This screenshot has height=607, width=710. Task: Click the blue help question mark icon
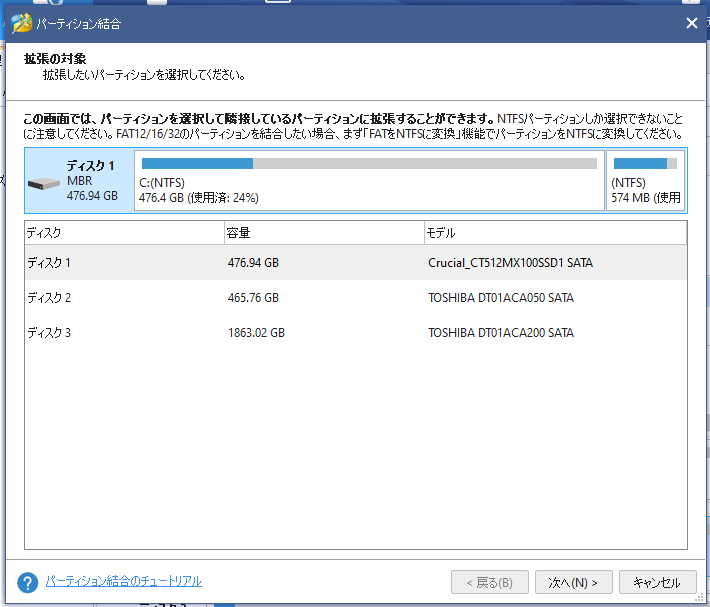[28, 582]
